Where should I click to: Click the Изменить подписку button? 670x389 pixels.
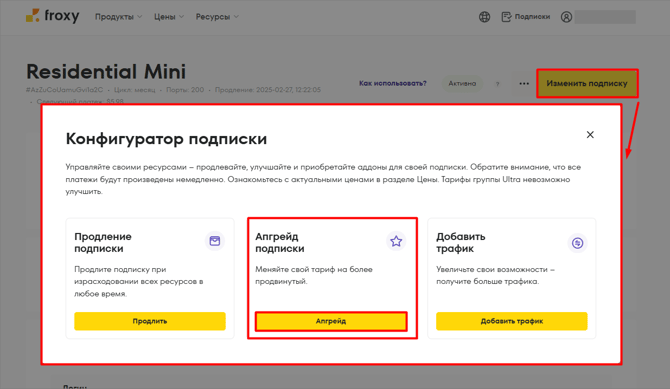click(587, 83)
